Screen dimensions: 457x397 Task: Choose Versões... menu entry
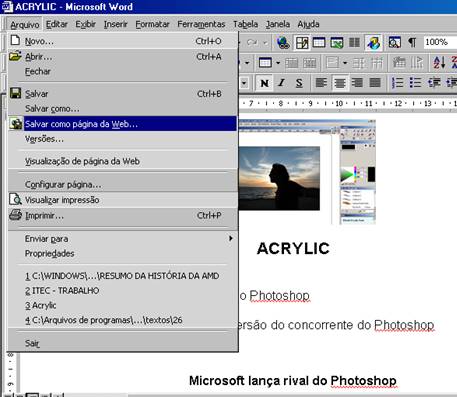(x=123, y=139)
